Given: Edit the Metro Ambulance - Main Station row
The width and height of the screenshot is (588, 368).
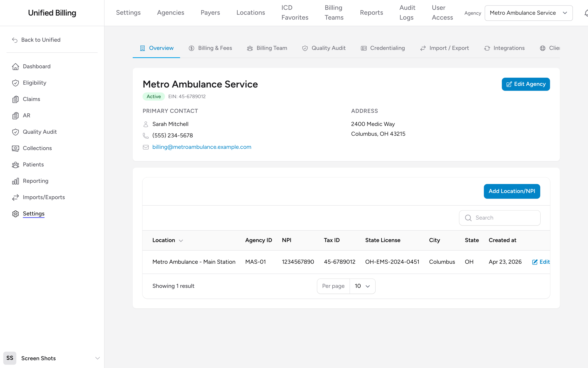Looking at the screenshot, I should click(541, 262).
